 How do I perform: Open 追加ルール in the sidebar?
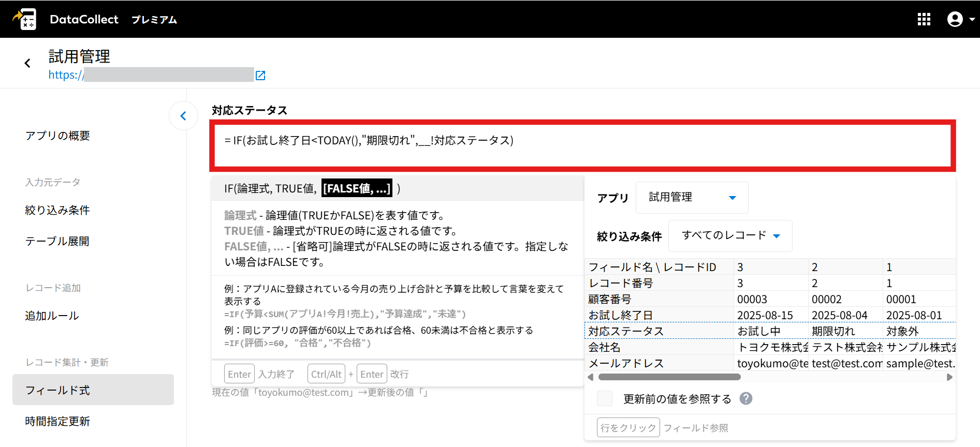(x=52, y=316)
